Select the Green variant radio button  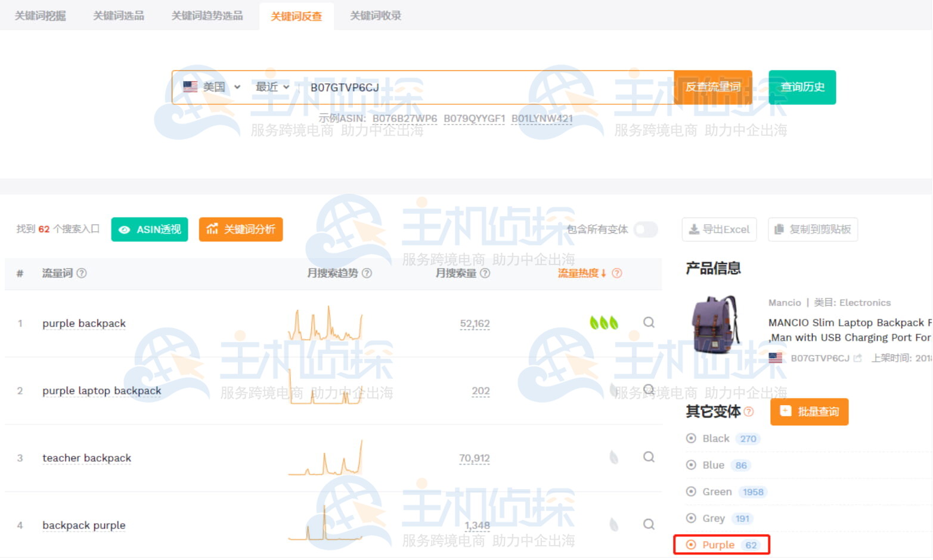coord(691,491)
